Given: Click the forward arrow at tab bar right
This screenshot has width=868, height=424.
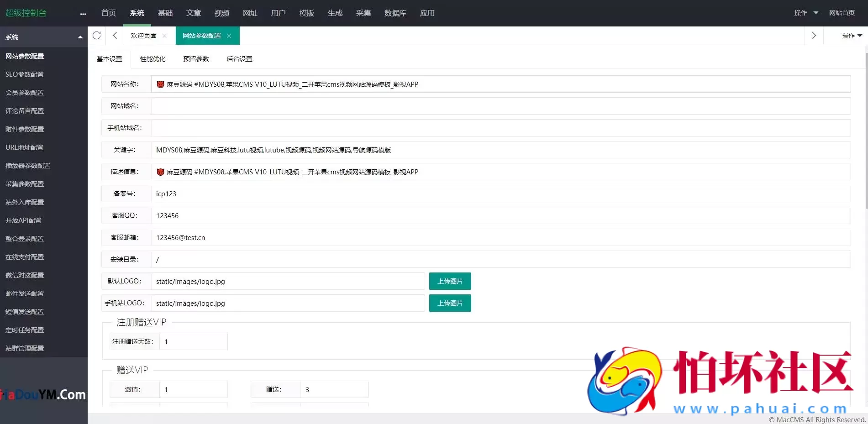Looking at the screenshot, I should 814,35.
